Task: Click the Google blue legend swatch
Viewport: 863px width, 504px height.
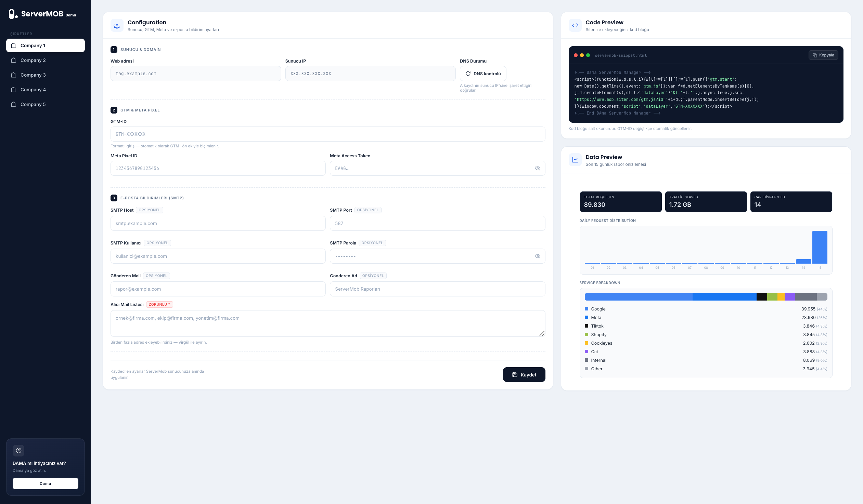Action: [x=586, y=309]
